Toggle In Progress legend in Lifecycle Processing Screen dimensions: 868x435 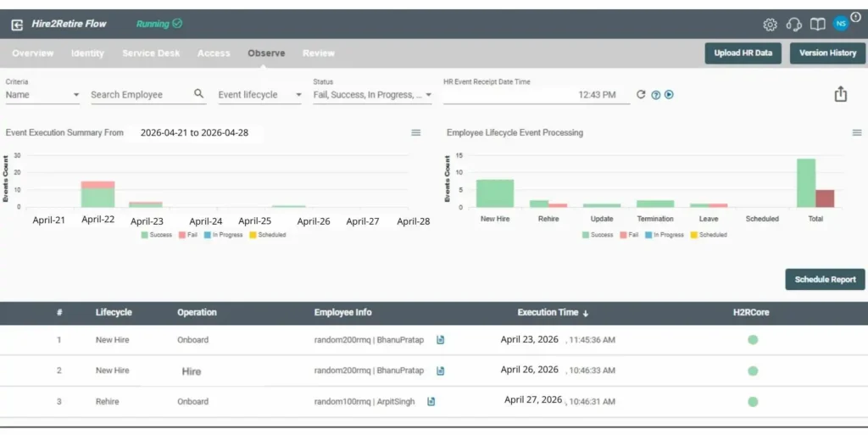[665, 235]
